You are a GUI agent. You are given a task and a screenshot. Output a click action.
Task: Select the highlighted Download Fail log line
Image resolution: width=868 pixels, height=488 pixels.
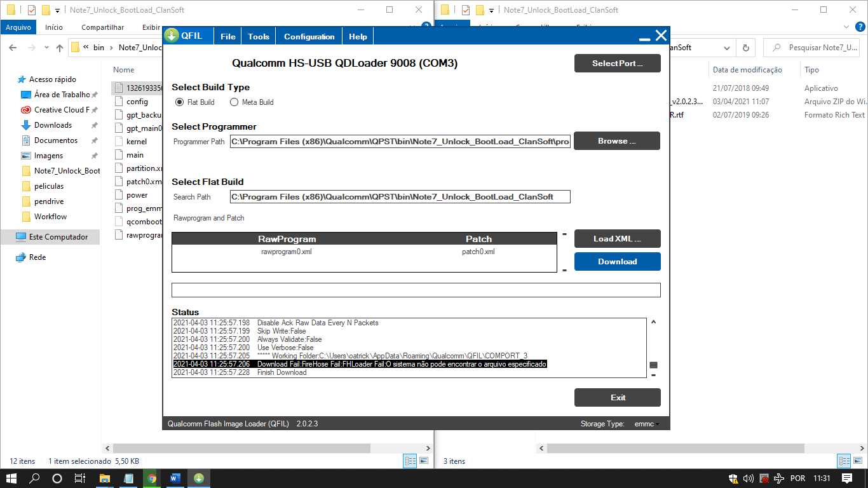click(360, 364)
